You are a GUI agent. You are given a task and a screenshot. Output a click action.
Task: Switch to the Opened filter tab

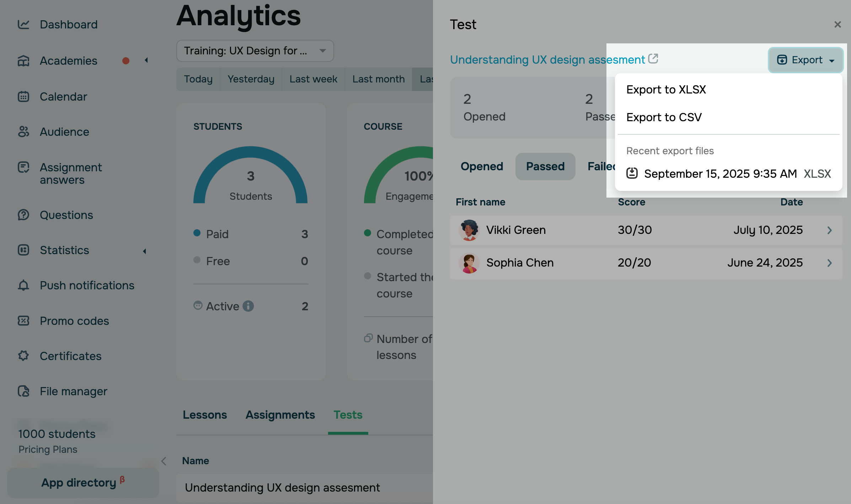(x=482, y=166)
